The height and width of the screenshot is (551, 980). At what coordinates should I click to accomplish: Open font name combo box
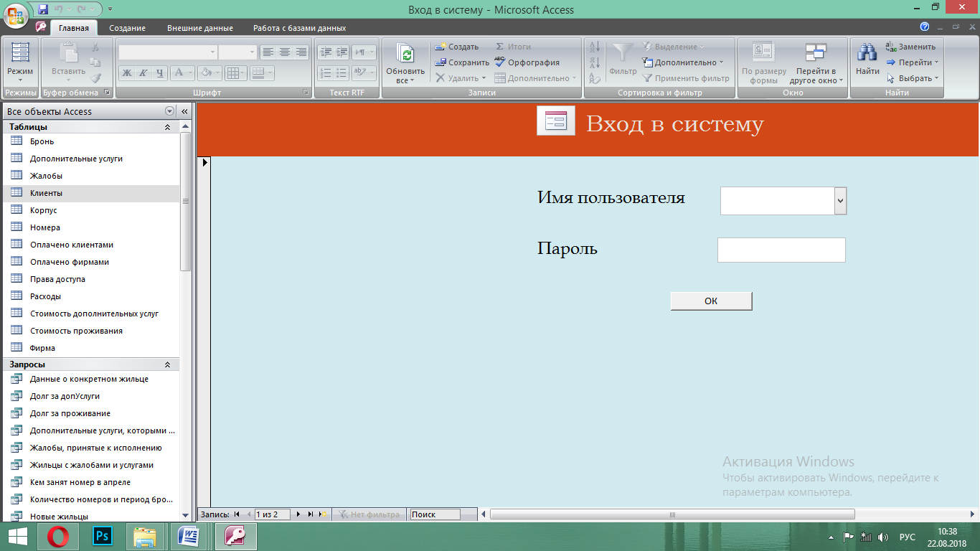[168, 52]
